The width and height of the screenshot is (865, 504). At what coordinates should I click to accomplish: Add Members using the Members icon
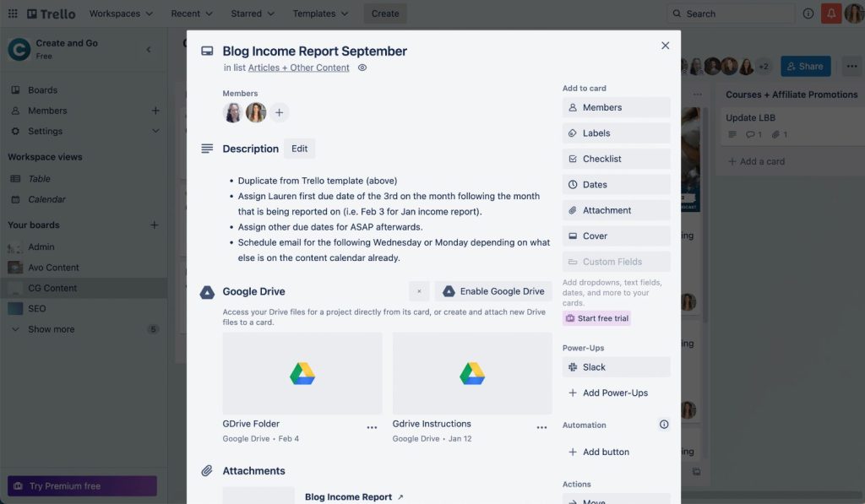(616, 107)
